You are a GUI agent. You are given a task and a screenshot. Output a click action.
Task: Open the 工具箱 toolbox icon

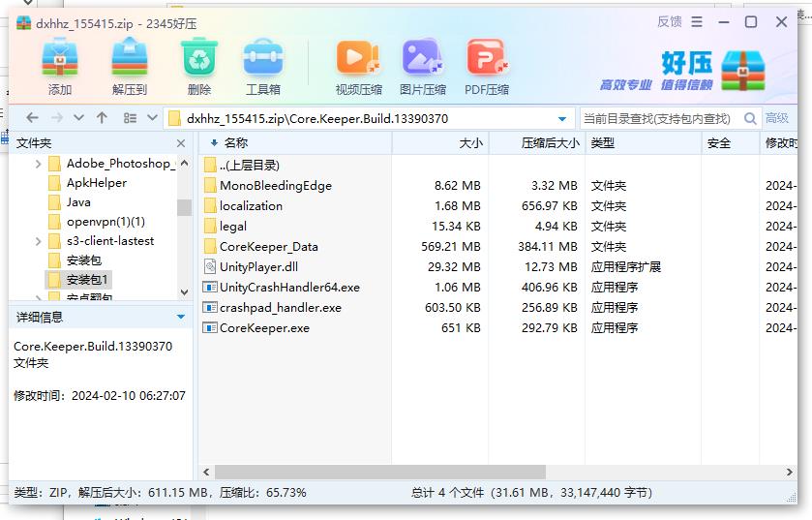(x=263, y=58)
